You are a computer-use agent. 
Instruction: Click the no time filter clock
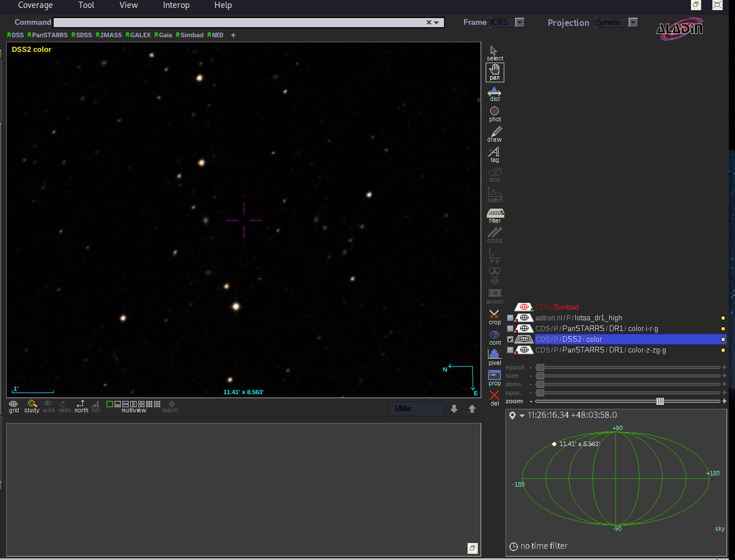click(513, 546)
